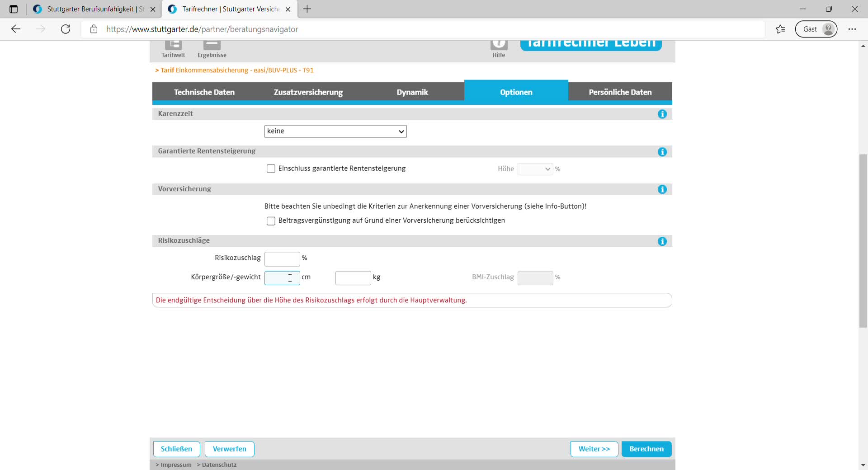Enable Einschluss garantierte Rentensteigerung checkbox
Screen dimensions: 868x470
(x=271, y=169)
